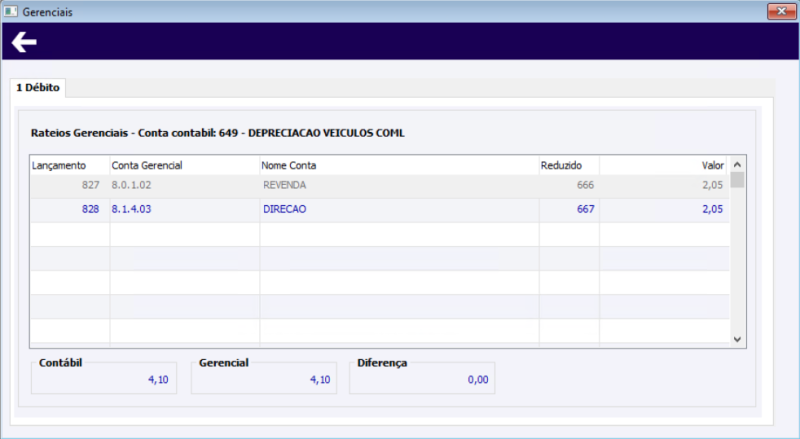The image size is (800, 439).
Task: Click the vertical scrollbar thumb
Action: (x=737, y=180)
